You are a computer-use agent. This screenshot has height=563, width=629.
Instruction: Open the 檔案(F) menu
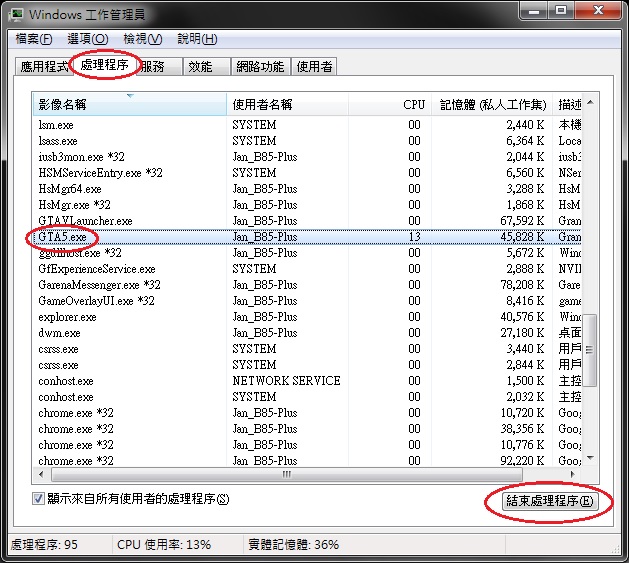pos(34,39)
